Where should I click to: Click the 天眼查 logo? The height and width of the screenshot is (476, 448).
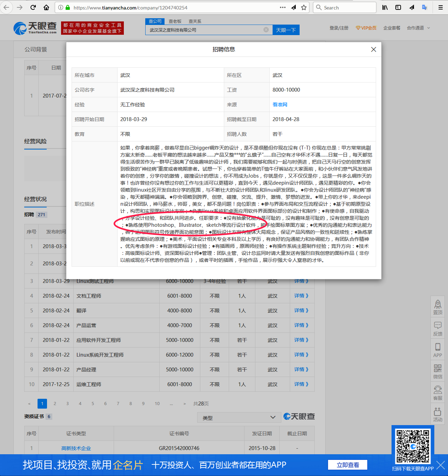[x=35, y=28]
